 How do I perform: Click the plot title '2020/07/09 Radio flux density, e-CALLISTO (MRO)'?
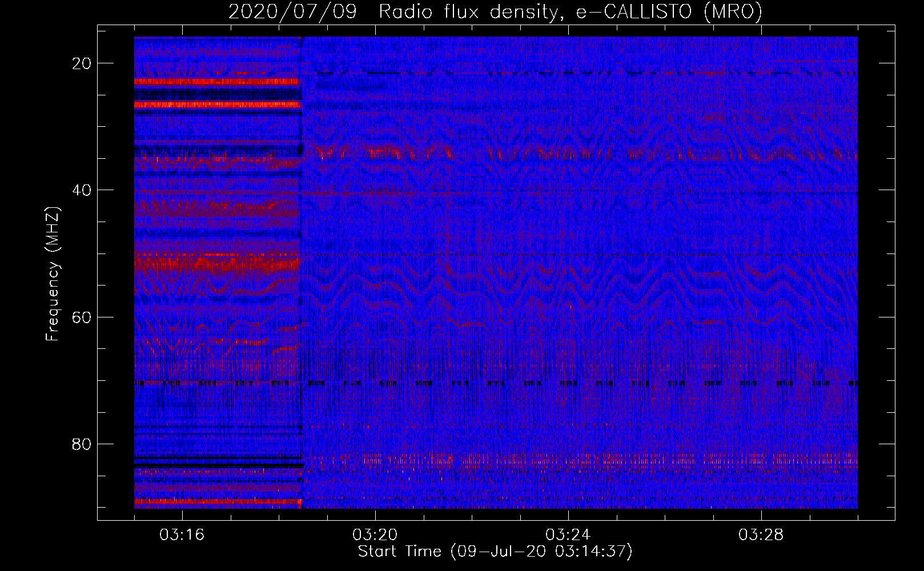pos(495,12)
